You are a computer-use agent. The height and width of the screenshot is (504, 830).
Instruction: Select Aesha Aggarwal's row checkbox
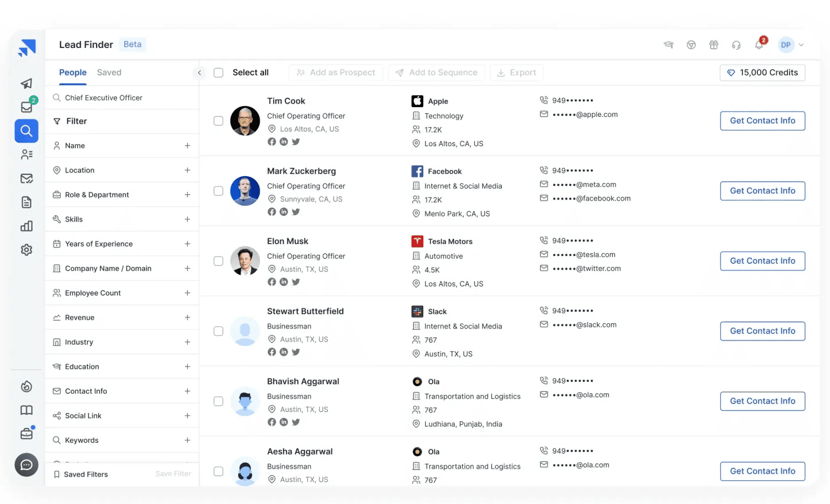pos(218,471)
